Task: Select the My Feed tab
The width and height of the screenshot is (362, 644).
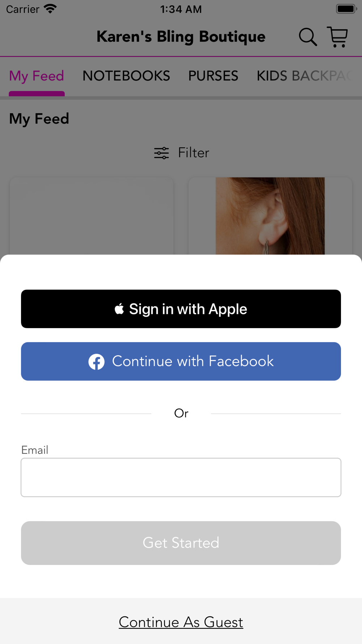Action: [37, 76]
